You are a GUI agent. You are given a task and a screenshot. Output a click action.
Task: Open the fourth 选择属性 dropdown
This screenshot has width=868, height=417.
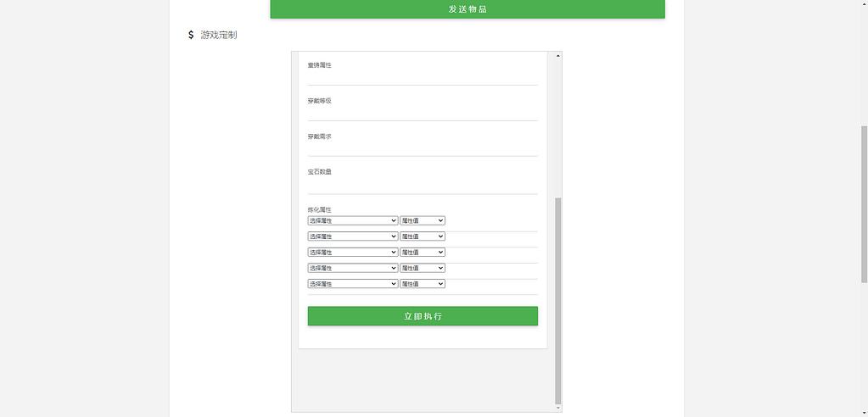tap(352, 268)
